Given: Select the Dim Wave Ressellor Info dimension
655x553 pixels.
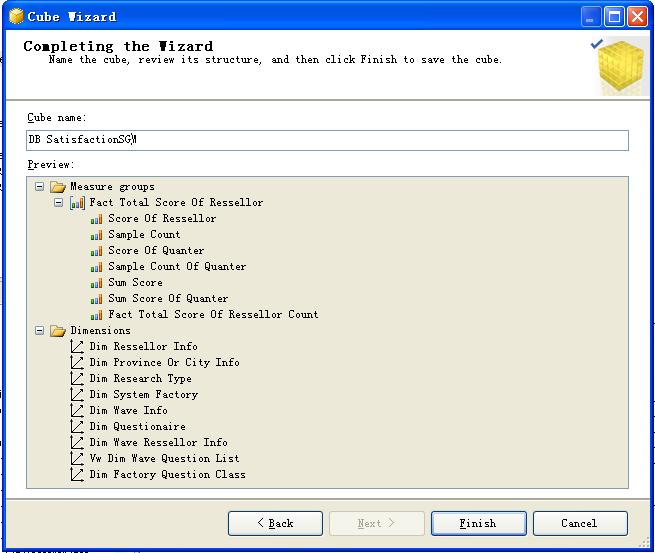Looking at the screenshot, I should click(158, 442).
